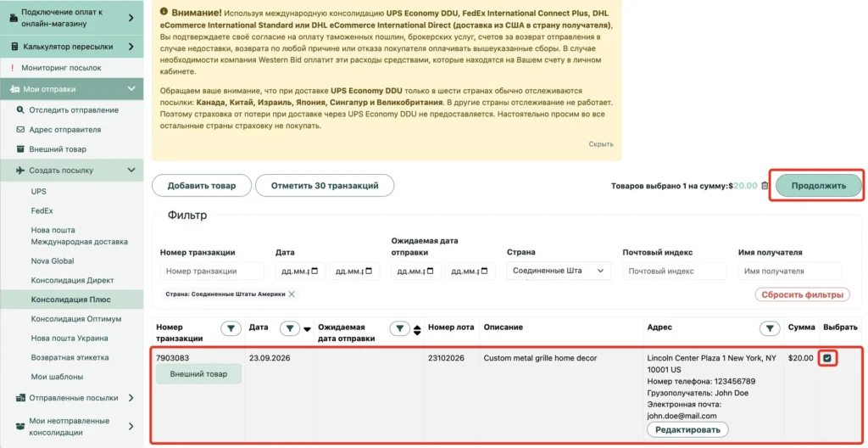Click the info icon next to Внимание!
This screenshot has height=448, width=868.
[x=164, y=11]
